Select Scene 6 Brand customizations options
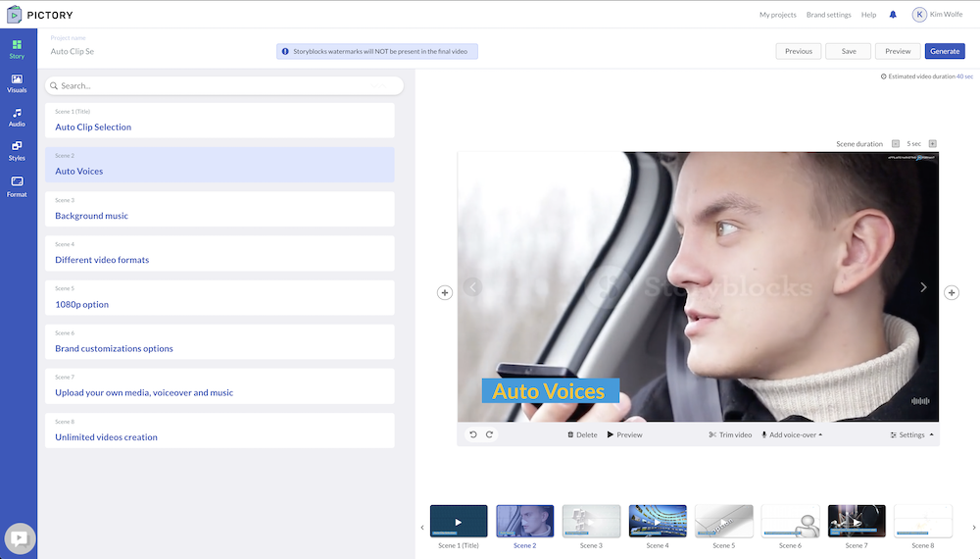Image resolution: width=980 pixels, height=559 pixels. coord(220,342)
